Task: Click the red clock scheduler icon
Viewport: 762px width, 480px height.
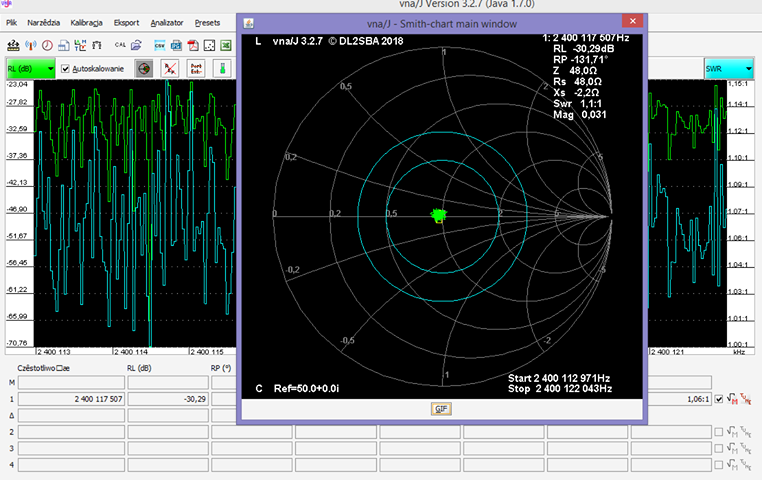Action: 47,46
